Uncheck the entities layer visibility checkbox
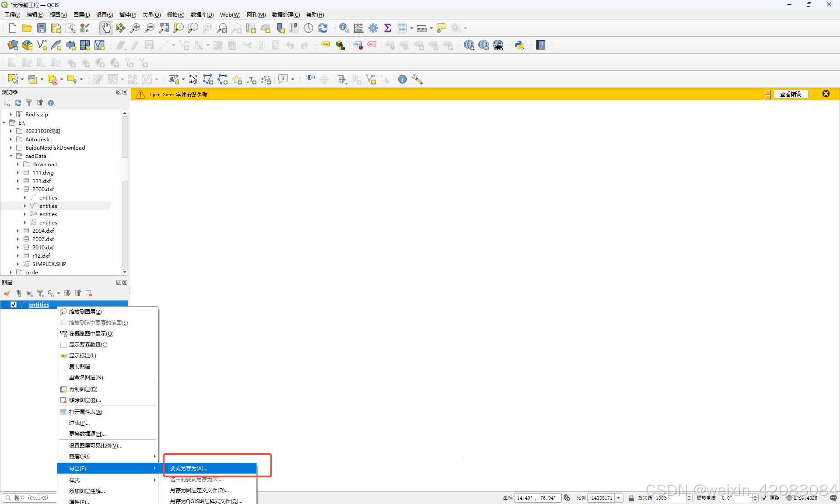 14,305
